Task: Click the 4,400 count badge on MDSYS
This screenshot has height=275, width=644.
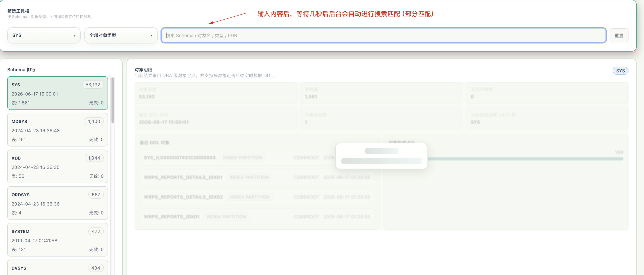Action: [x=94, y=122]
